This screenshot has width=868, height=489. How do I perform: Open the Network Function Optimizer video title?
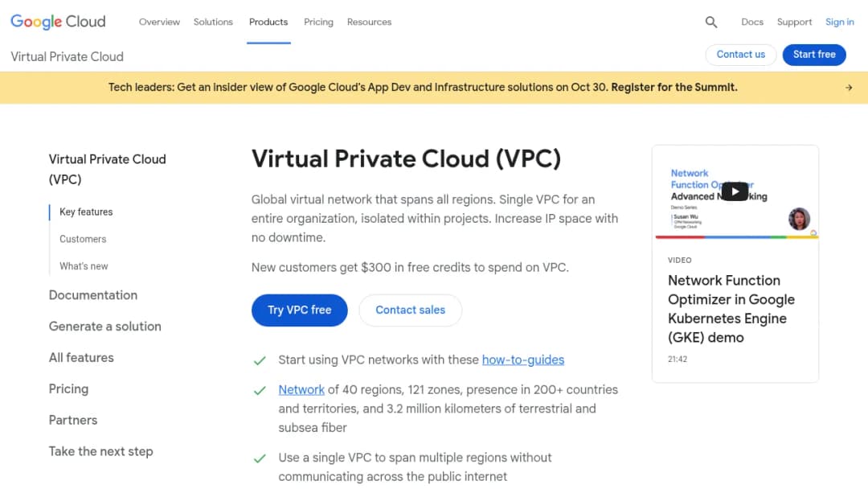tap(731, 309)
